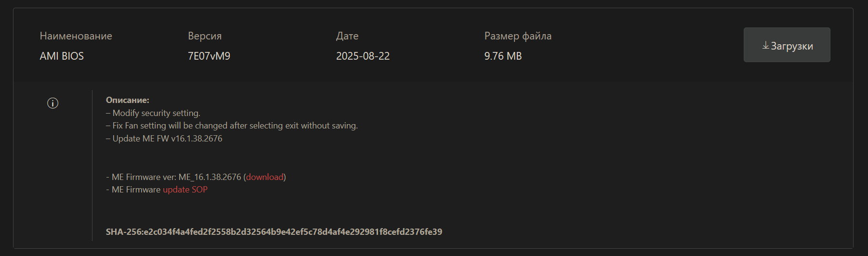Click the Наименование column header

(76, 36)
